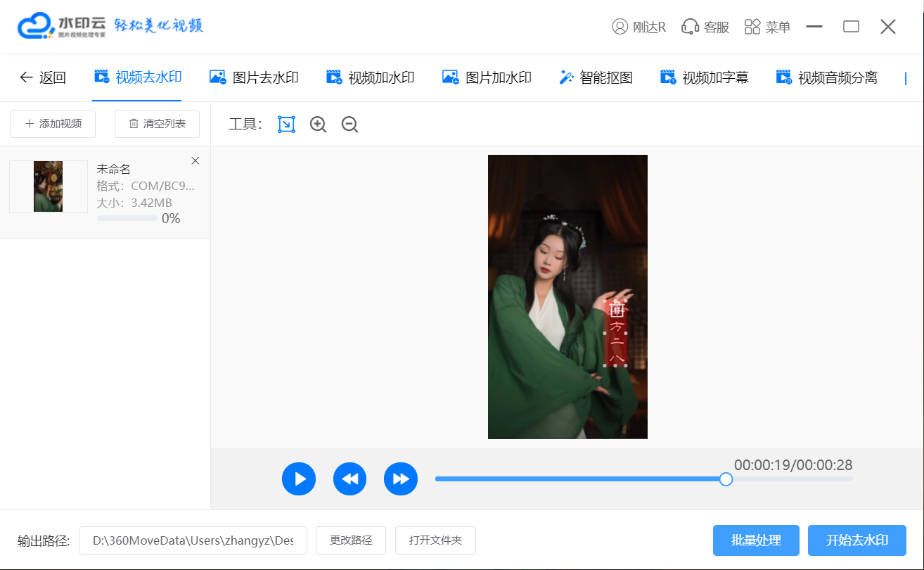Zoom in with the magnifier plus icon
The width and height of the screenshot is (924, 570).
[x=319, y=125]
